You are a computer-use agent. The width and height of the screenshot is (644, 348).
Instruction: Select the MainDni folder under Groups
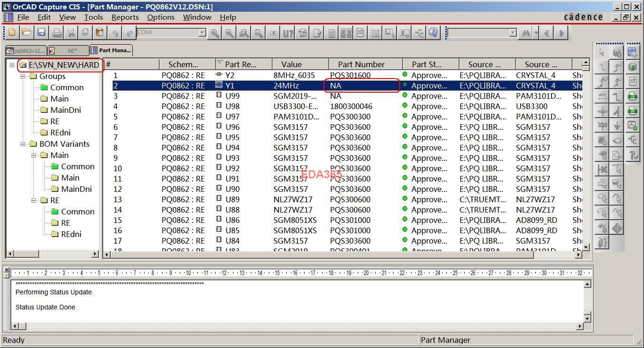pyautogui.click(x=65, y=110)
